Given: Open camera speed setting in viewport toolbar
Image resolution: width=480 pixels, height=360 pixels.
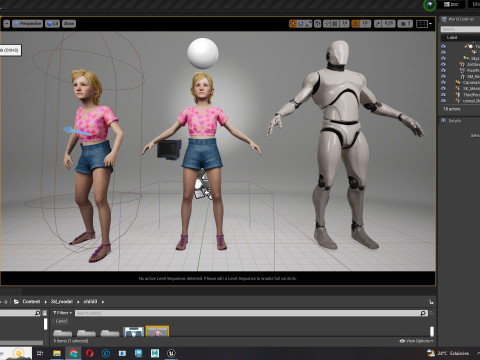Looking at the screenshot, I should (x=405, y=24).
